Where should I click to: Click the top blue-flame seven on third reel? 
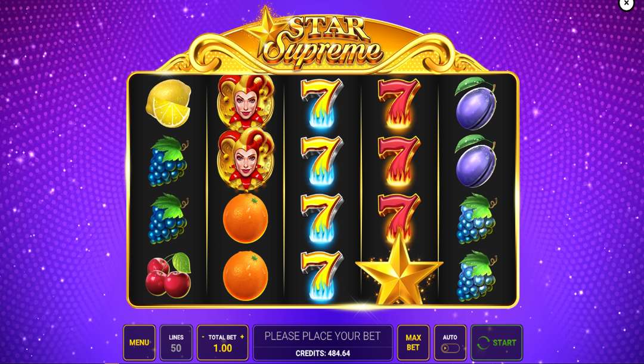pos(321,103)
